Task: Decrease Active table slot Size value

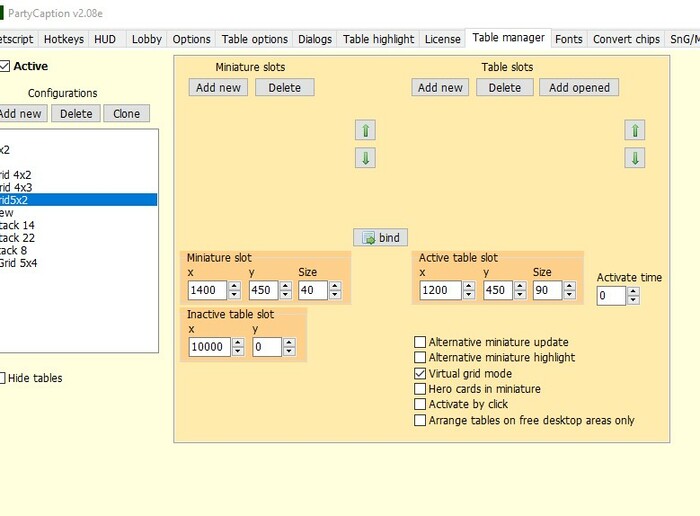Action: (x=569, y=295)
